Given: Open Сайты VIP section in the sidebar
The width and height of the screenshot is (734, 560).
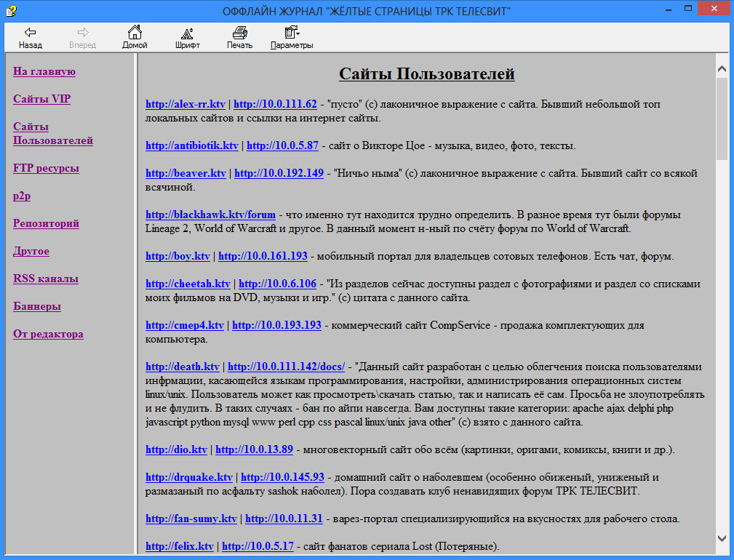Looking at the screenshot, I should coord(41,99).
